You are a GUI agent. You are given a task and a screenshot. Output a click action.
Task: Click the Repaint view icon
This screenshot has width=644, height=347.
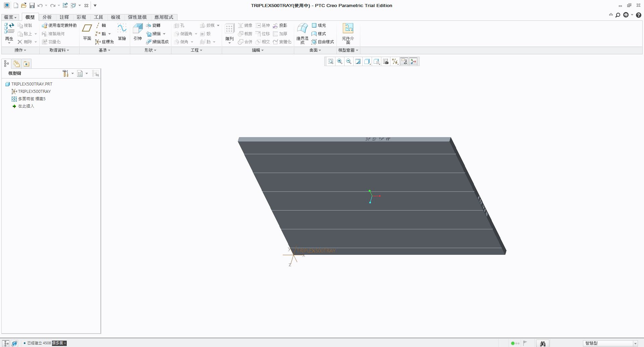click(x=358, y=61)
